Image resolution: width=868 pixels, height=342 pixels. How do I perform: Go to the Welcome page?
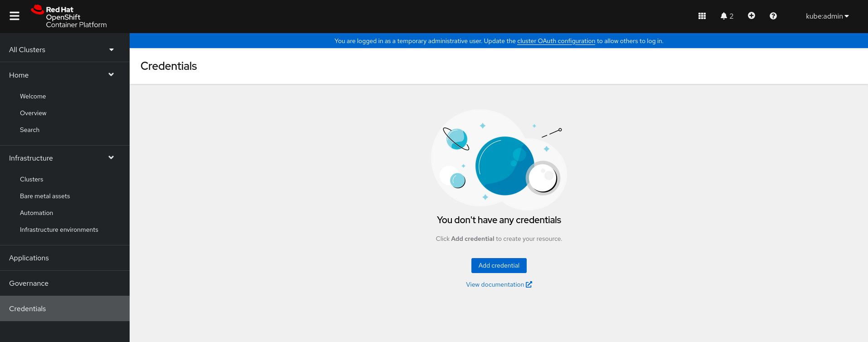[33, 96]
